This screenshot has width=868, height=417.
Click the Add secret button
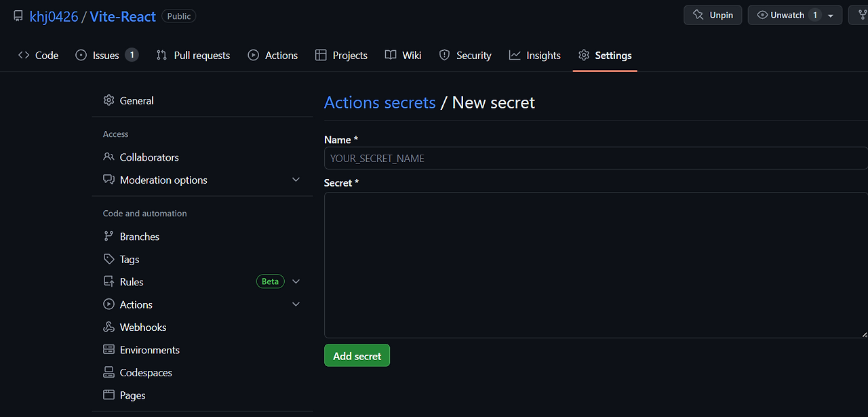click(357, 355)
